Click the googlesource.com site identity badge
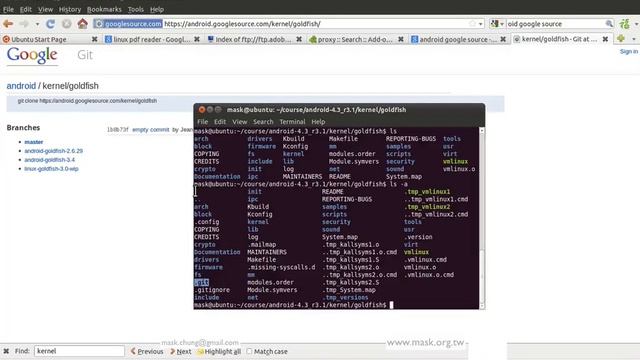This screenshot has height=360, width=640. coord(128,24)
